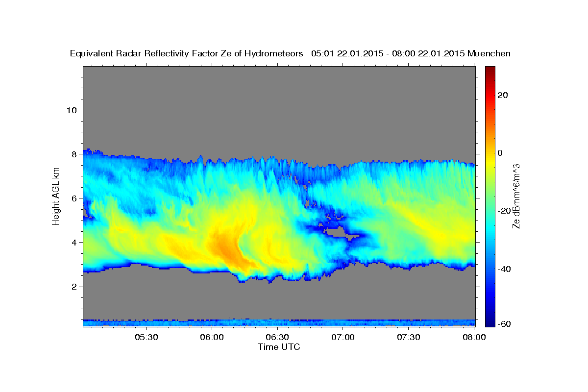Click the 06:30 time tick label
Viewport: 588px width, 392px height.
pyautogui.click(x=277, y=338)
